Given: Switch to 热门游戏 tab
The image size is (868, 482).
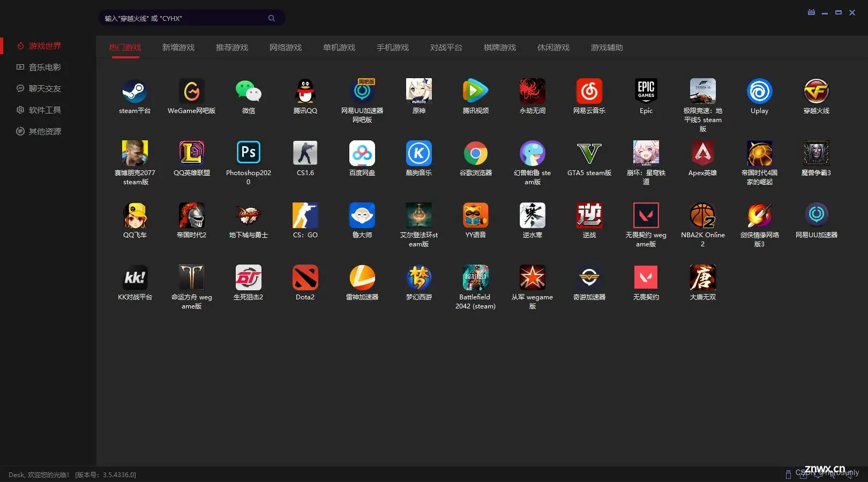Looking at the screenshot, I should coord(125,48).
